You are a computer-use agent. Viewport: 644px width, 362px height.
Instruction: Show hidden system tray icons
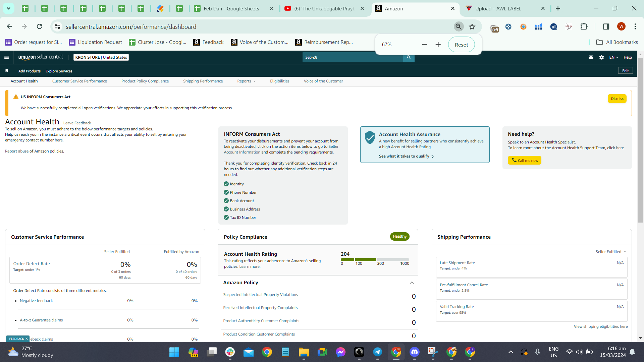click(511, 352)
